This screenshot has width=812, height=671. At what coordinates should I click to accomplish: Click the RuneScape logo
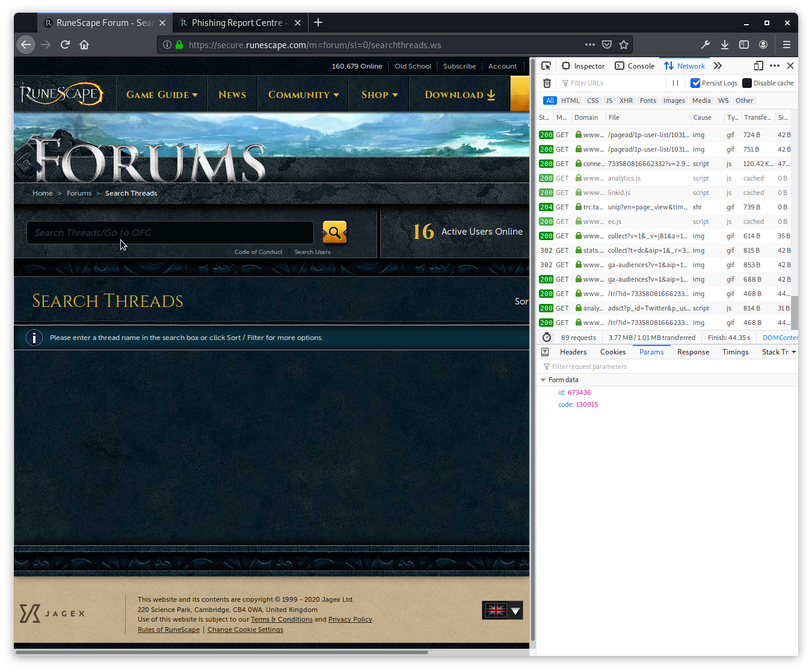pyautogui.click(x=61, y=94)
